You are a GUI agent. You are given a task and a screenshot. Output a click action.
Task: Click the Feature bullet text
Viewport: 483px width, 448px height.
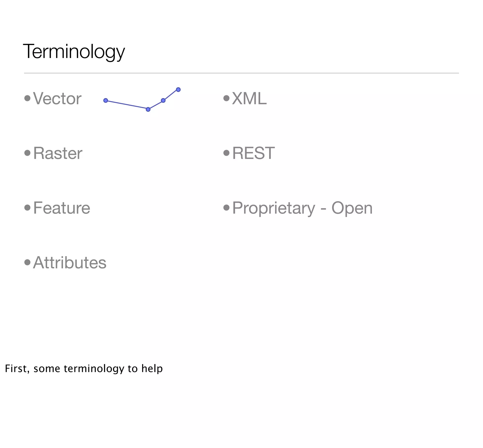click(62, 208)
